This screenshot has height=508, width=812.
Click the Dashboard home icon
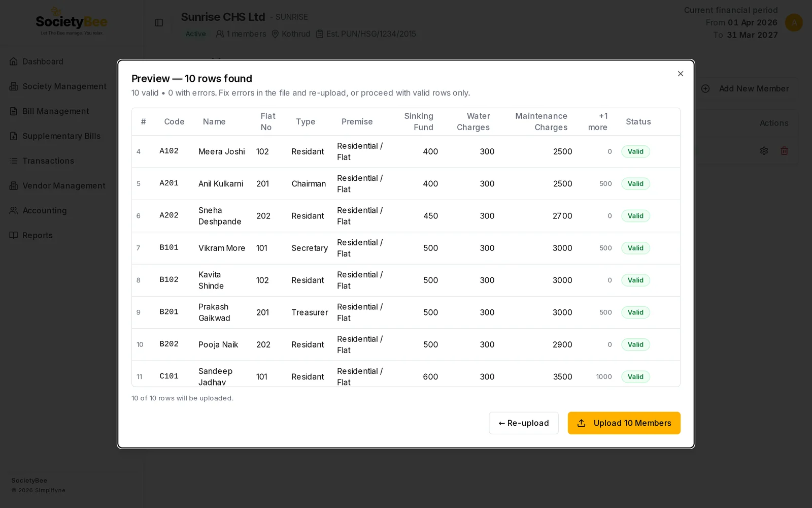(x=14, y=61)
